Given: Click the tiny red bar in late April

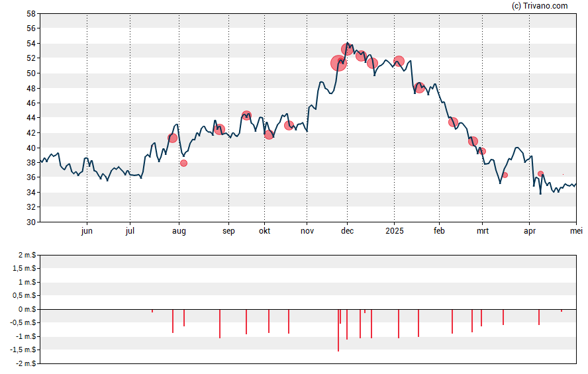Looking at the screenshot, I should pyautogui.click(x=562, y=310).
